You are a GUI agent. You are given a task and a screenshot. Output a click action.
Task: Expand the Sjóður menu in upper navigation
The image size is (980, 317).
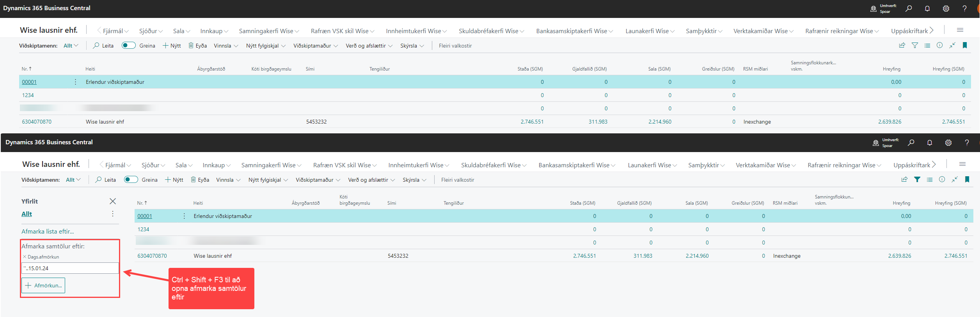[x=151, y=31]
